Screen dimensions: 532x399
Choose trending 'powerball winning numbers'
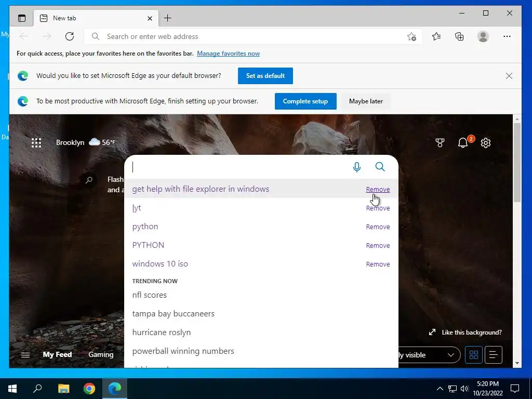[x=183, y=351]
